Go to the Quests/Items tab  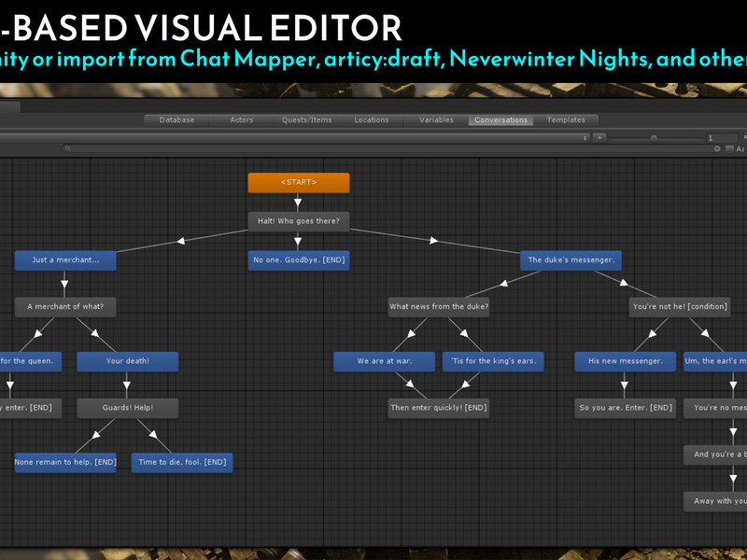[x=306, y=120]
